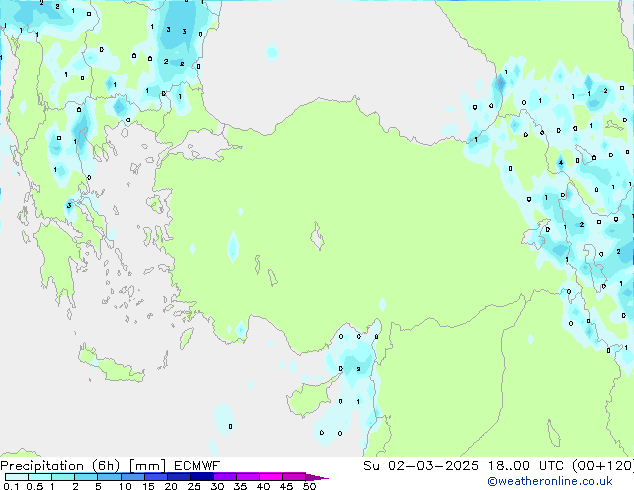Click the "Precipitation" title word
The height and width of the screenshot is (490, 634).
click(42, 466)
